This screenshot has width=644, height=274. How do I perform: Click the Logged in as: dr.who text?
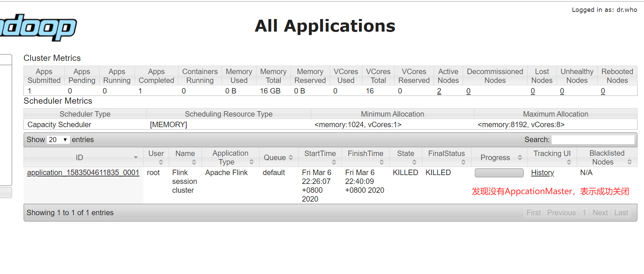(x=604, y=10)
